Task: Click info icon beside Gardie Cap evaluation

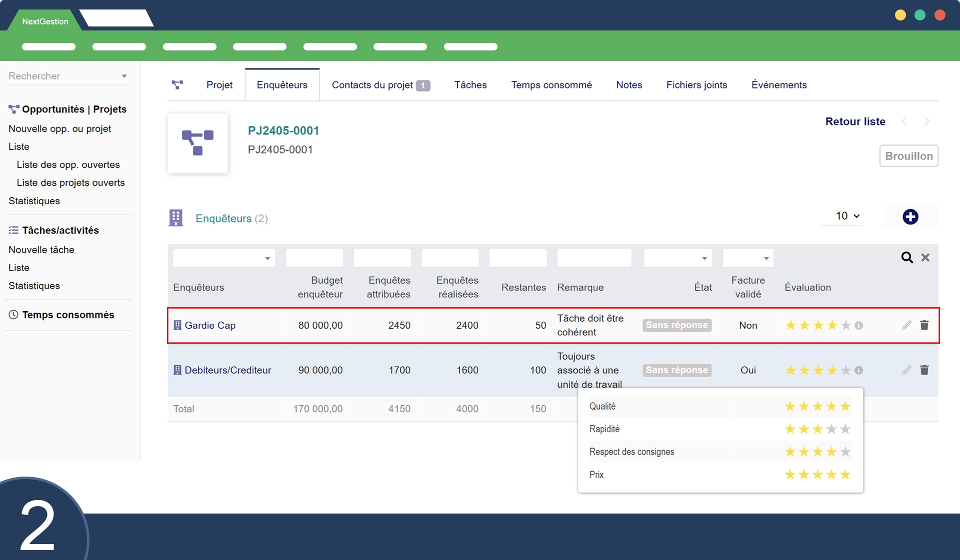Action: (x=859, y=326)
